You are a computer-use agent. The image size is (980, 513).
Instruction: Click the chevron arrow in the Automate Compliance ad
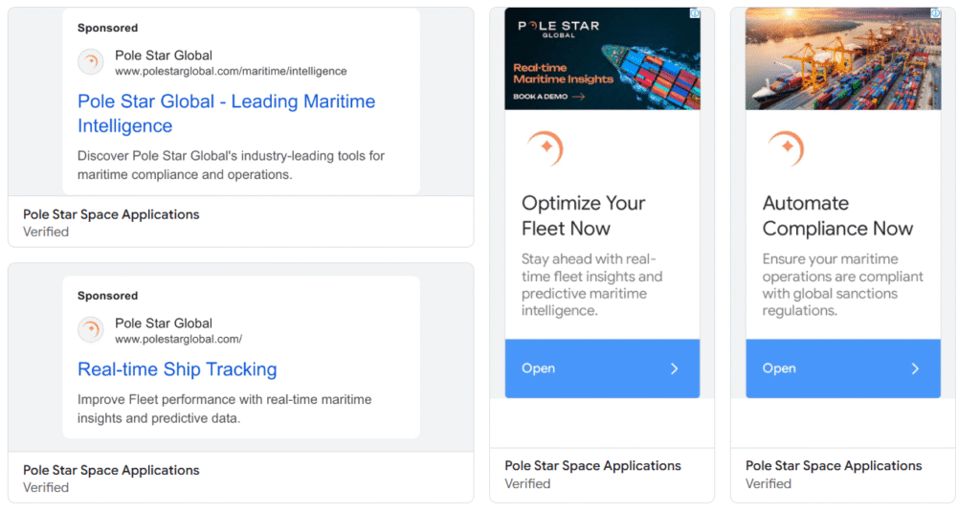point(915,368)
